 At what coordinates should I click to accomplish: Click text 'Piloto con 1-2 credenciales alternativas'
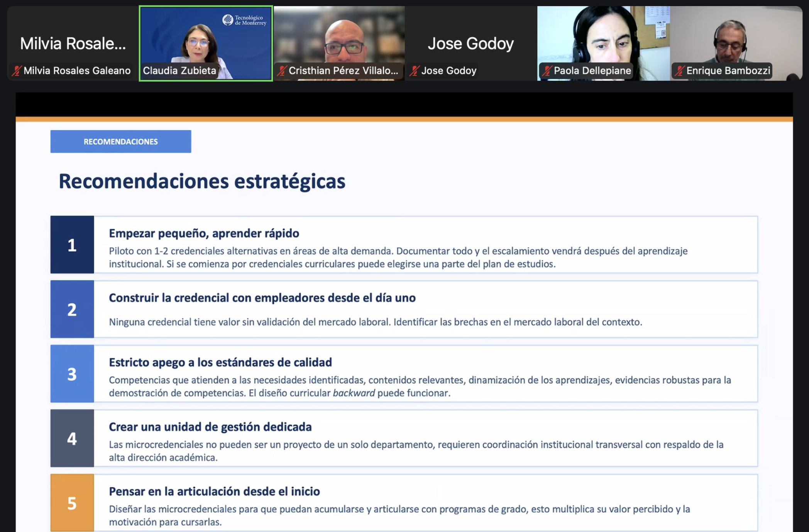[x=193, y=251]
